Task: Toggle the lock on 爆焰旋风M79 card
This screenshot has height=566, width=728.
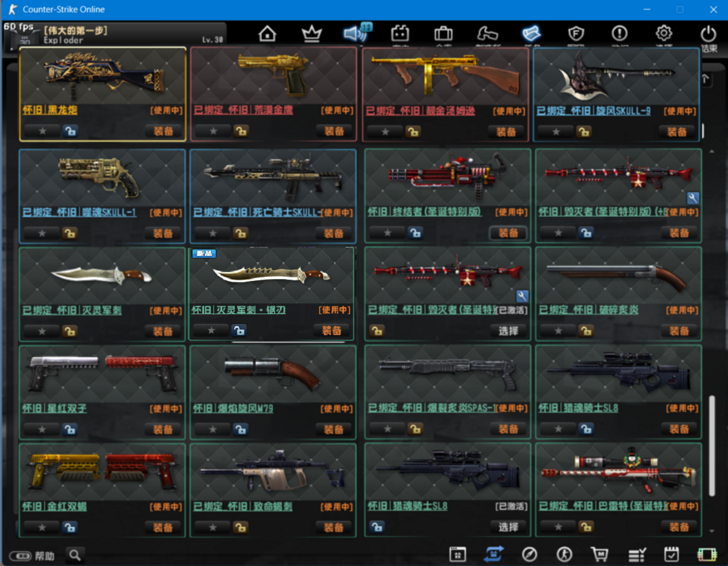Action: (x=241, y=430)
